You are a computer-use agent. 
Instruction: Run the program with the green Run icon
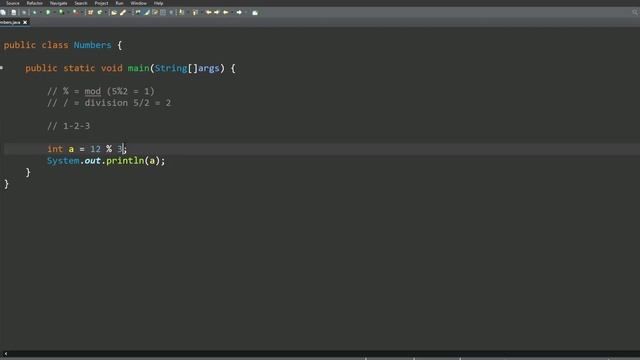click(48, 12)
